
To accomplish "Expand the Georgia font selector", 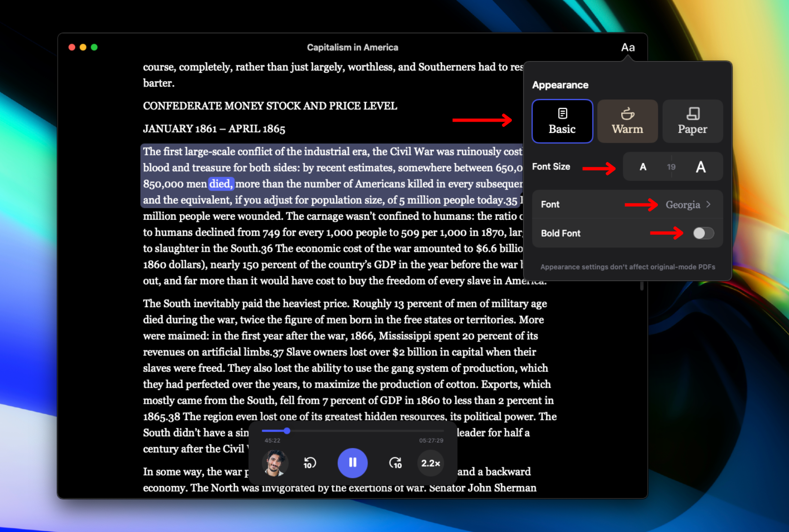I will pos(683,205).
